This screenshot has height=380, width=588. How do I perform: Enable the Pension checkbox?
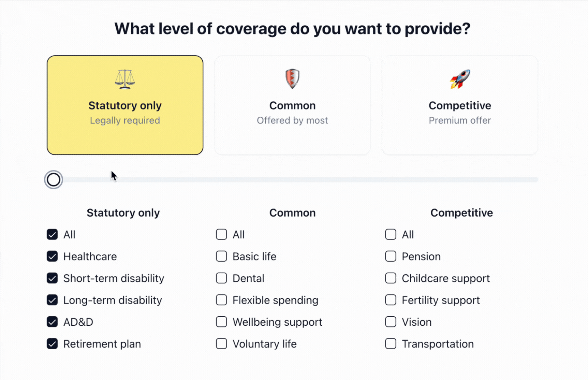coord(391,257)
